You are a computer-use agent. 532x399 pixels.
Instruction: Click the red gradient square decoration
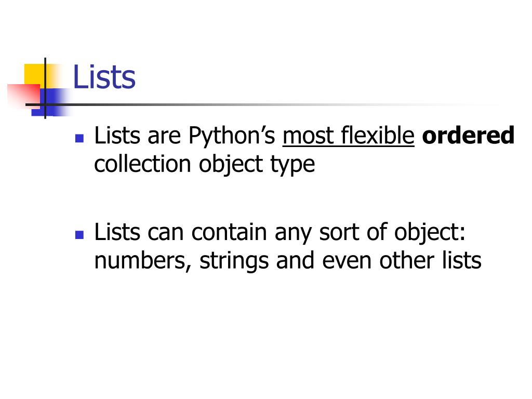(24, 96)
